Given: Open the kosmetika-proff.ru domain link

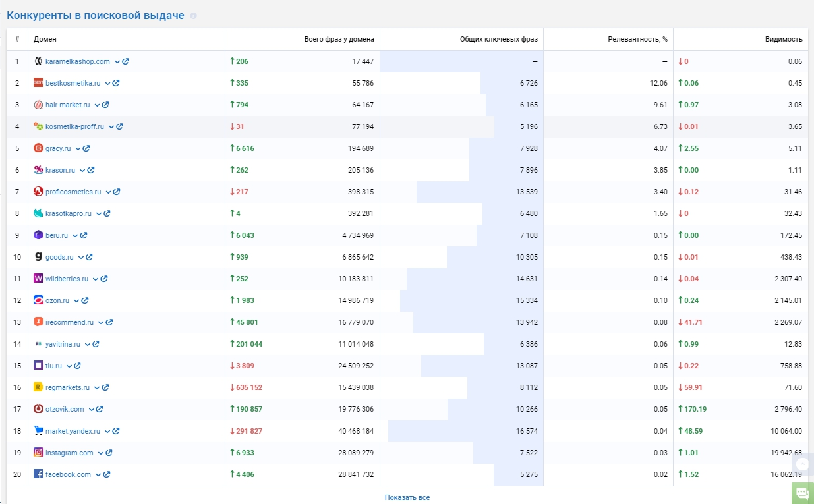Looking at the screenshot, I should (x=74, y=126).
